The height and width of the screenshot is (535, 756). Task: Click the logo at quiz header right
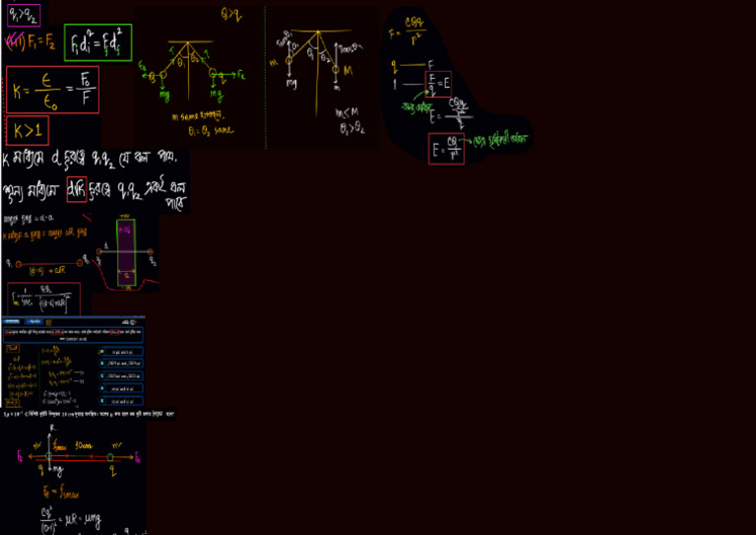(130, 322)
